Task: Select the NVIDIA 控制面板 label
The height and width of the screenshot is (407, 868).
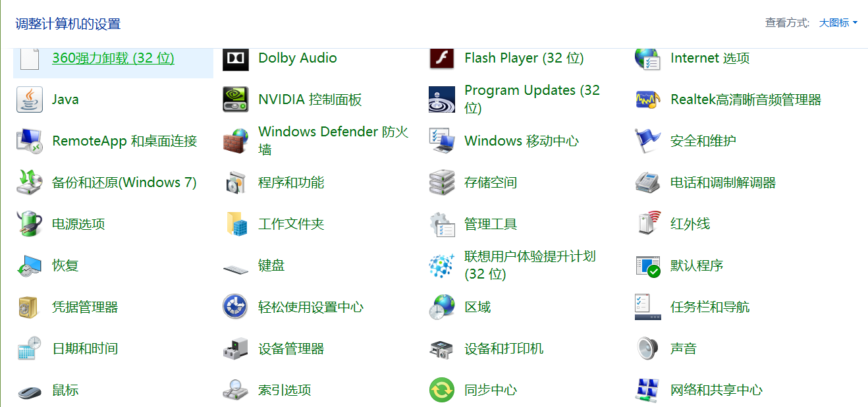Action: 310,99
